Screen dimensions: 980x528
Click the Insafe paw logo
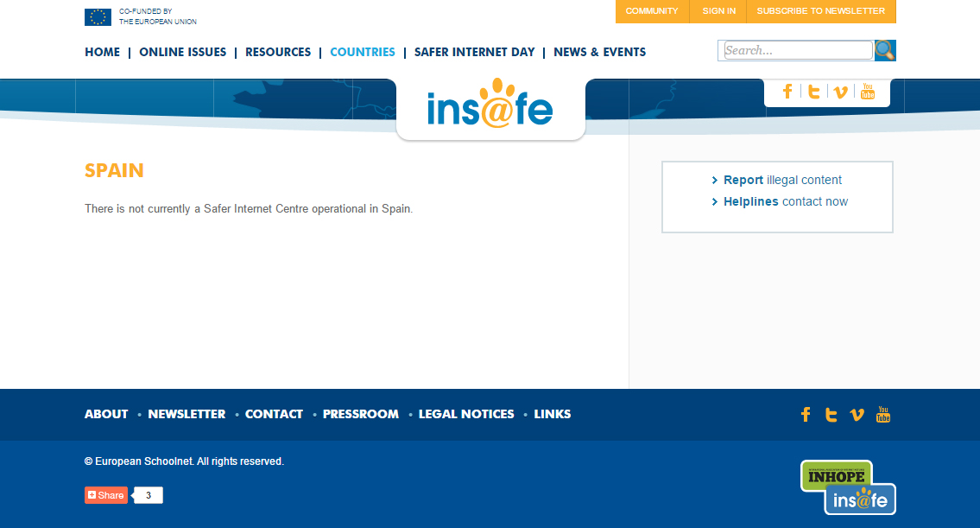click(490, 106)
